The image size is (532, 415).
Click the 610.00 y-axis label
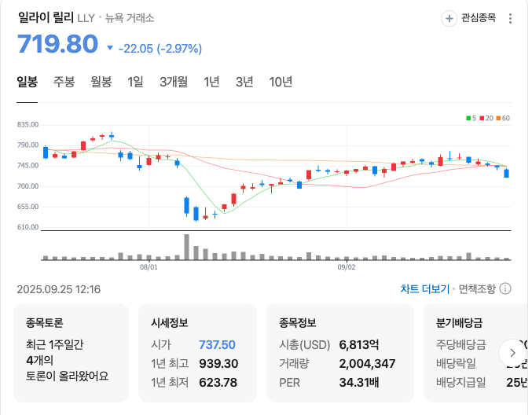tap(28, 227)
